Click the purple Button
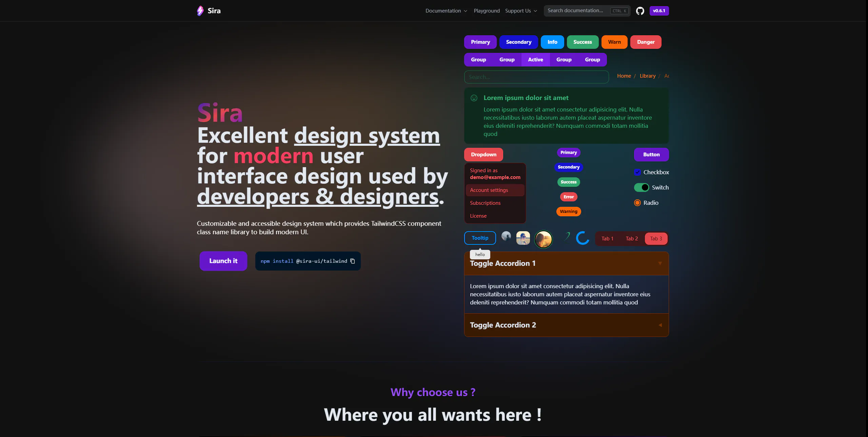Image resolution: width=868 pixels, height=437 pixels. (x=651, y=155)
